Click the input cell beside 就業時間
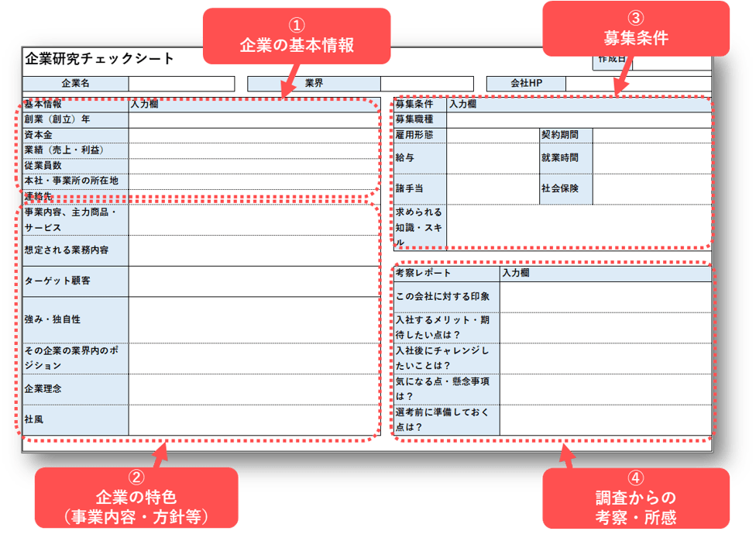The height and width of the screenshot is (538, 756). (x=652, y=158)
